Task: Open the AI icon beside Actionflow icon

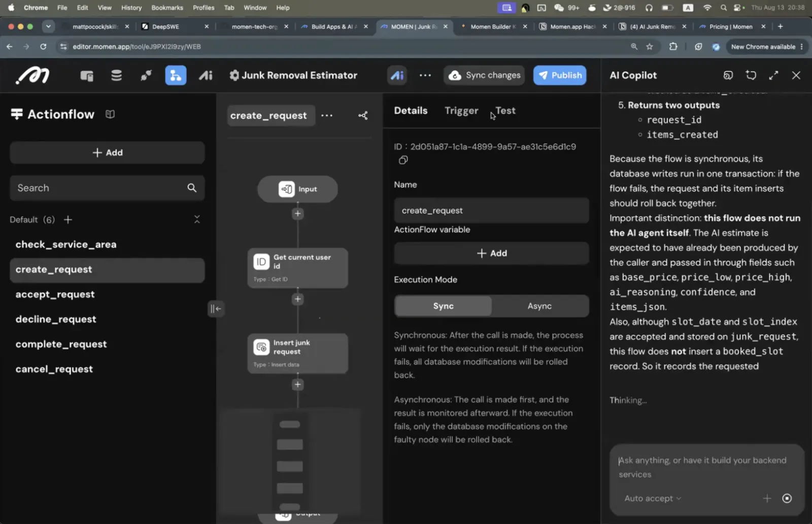Action: (206, 76)
